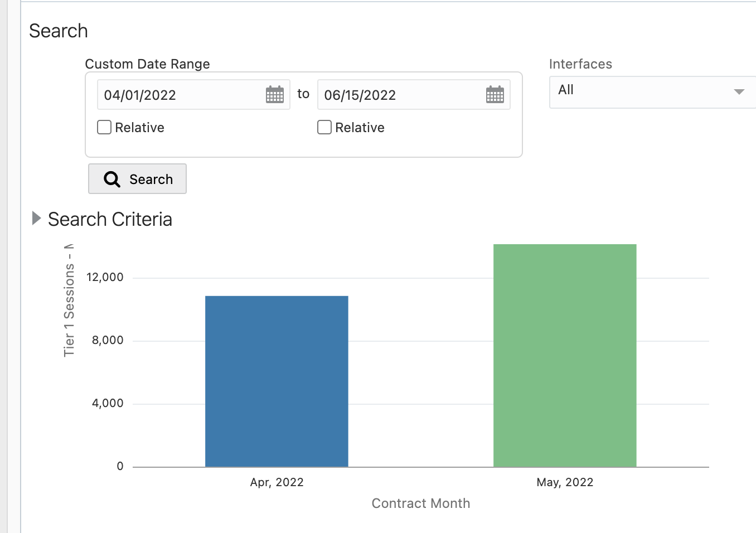Screen dimensions: 756x533
Task: Select the blue Apr 2022 bar
Action: [x=277, y=381]
